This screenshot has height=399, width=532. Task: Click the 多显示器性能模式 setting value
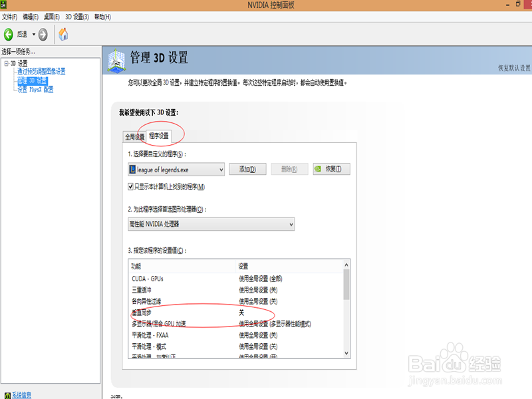click(275, 324)
